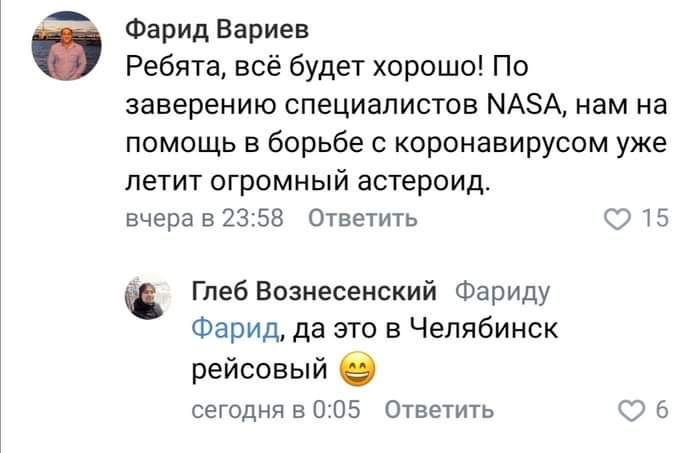This screenshot has width=700, height=453.
Task: Click the gray 'Фариду' reply-to label
Action: pos(501,291)
